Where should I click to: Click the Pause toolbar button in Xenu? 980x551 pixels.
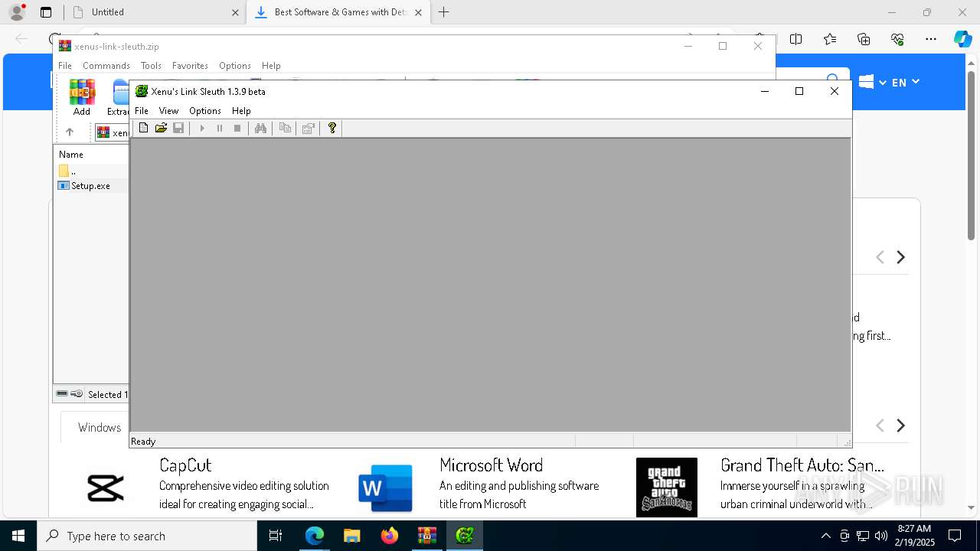[x=220, y=129]
